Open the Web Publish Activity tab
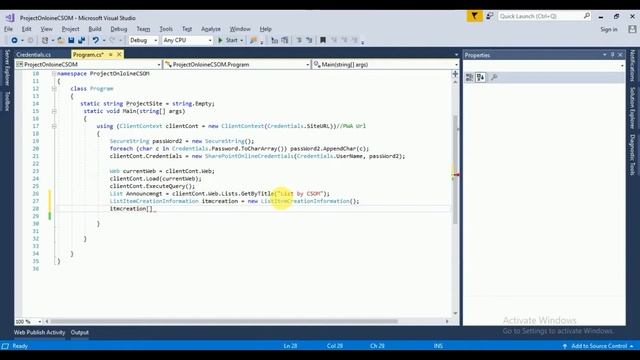 39,333
